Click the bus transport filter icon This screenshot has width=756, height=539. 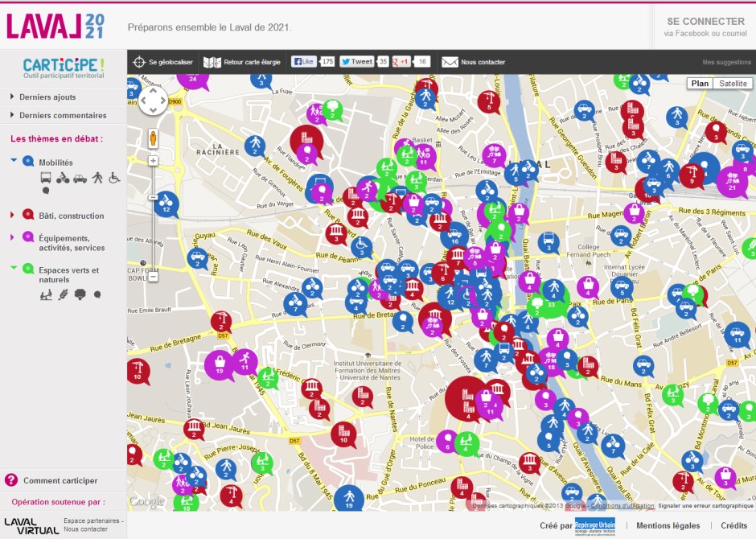46,178
